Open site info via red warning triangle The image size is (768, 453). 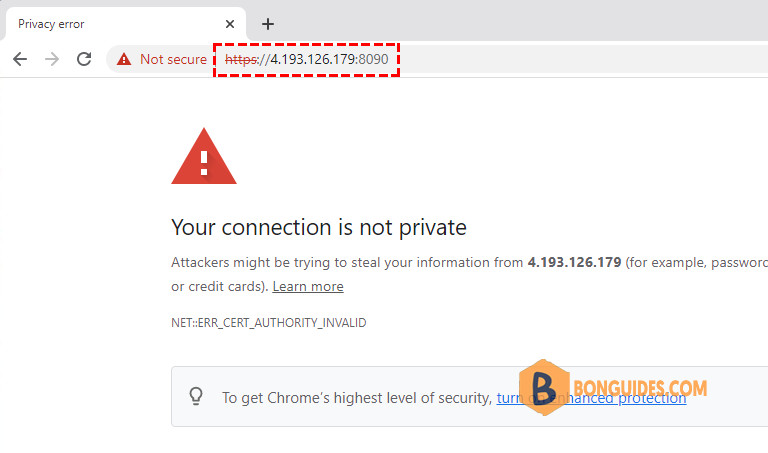pyautogui.click(x=124, y=59)
